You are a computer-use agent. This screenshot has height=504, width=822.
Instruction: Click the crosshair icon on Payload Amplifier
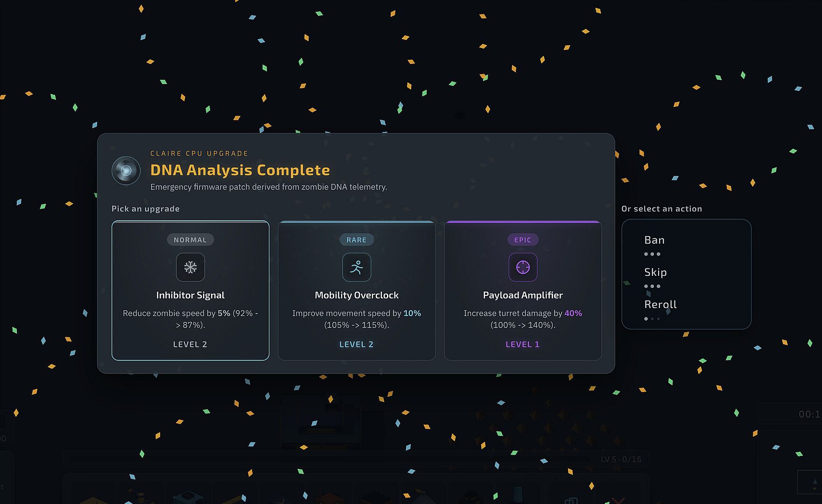pos(523,267)
